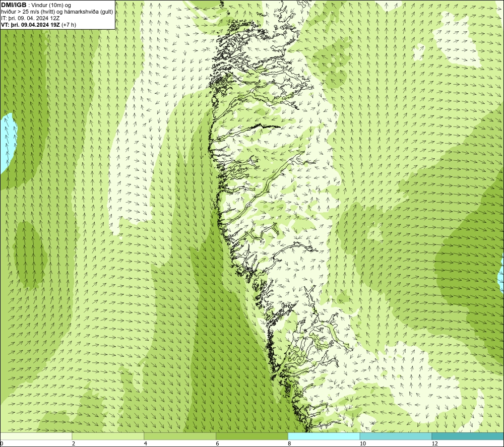Click the cyan high-wind patch at left edge
This screenshot has width=504, height=447.
click(7, 143)
